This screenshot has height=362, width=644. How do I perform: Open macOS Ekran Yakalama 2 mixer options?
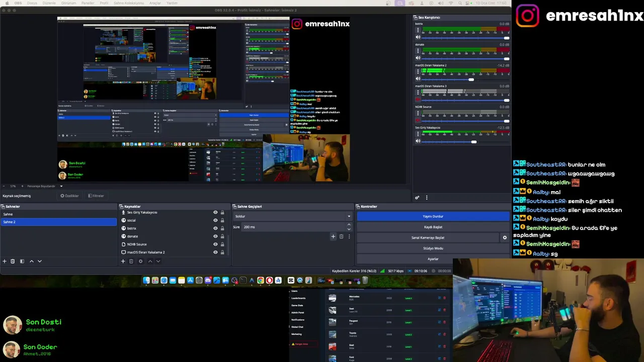(418, 72)
